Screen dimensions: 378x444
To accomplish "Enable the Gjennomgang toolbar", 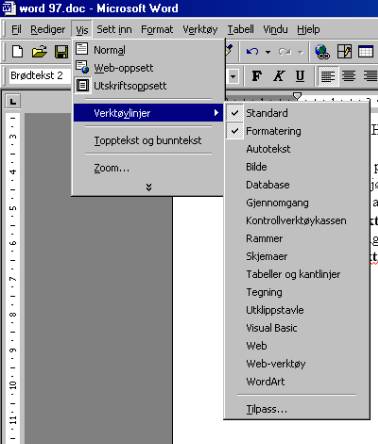I will coord(297,203).
